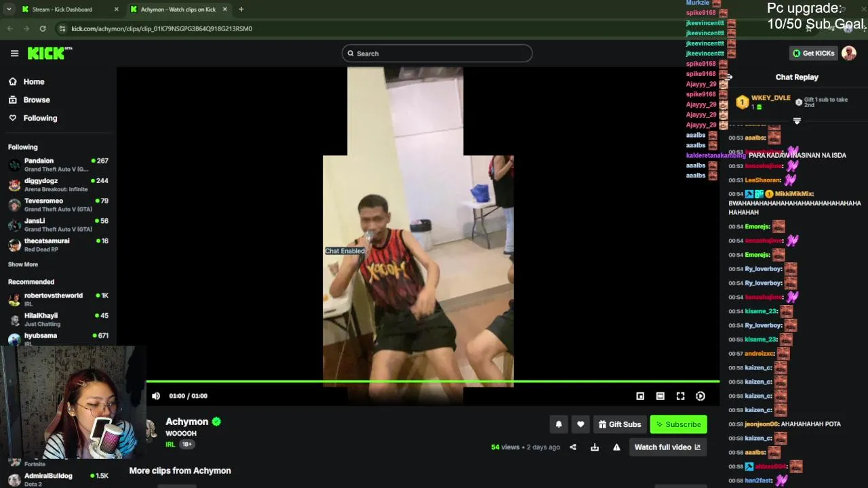
Task: Toggle theater mode icon
Action: (x=660, y=396)
